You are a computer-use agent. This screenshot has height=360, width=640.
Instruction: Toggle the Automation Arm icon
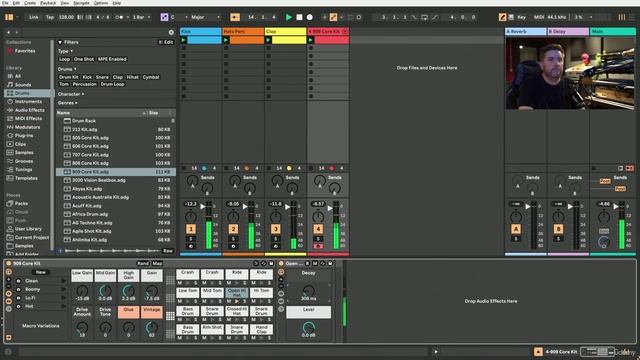click(x=333, y=17)
